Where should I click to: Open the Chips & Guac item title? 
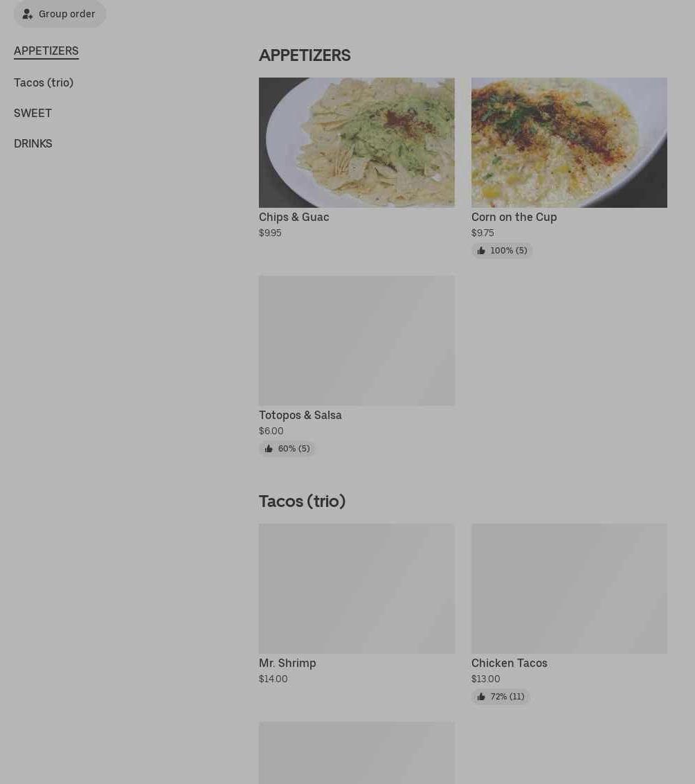coord(294,217)
